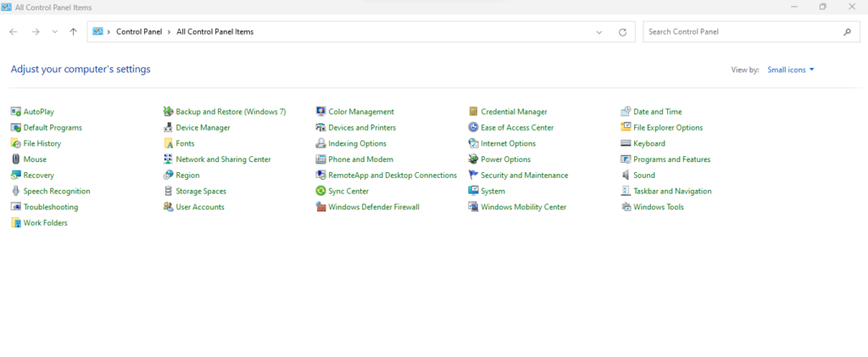Open the Windows Tools link
The height and width of the screenshot is (357, 868).
[x=659, y=207]
